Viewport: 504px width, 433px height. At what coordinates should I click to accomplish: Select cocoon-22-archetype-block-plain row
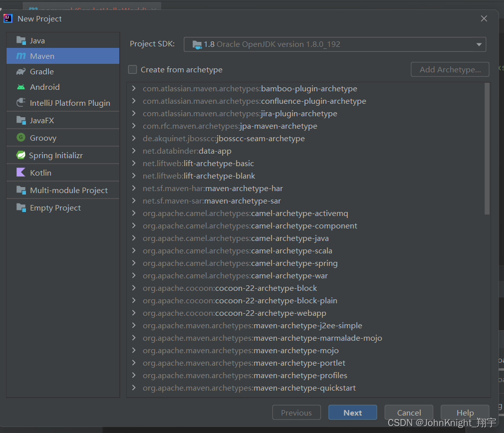coord(305,301)
